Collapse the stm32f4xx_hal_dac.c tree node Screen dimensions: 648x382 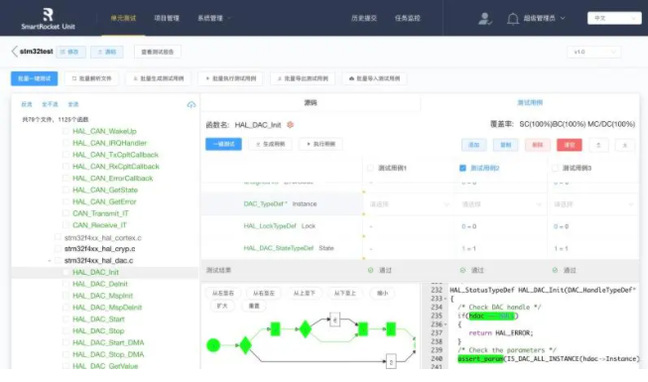point(50,261)
